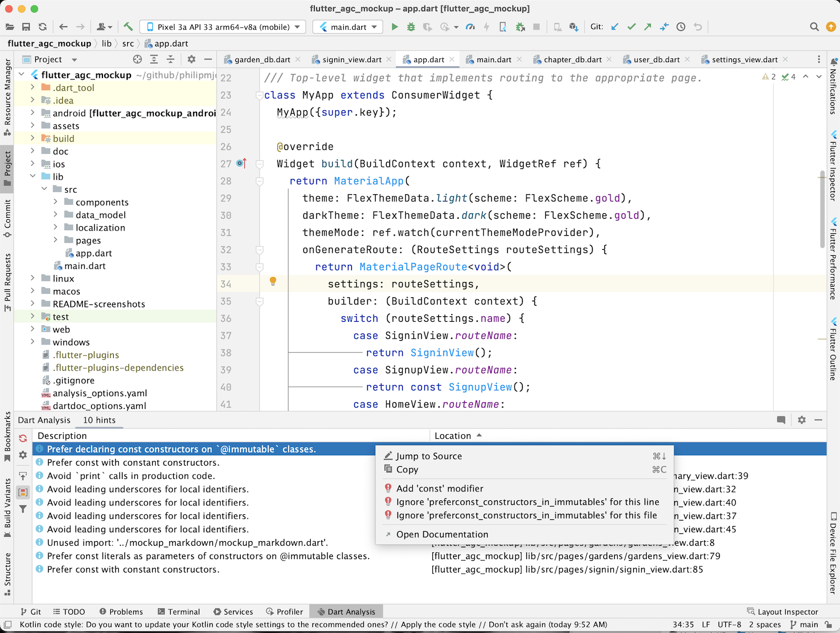Viewport: 840px width, 633px height.
Task: Click the yellow intention lightbulb on line 34
Action: (x=273, y=282)
